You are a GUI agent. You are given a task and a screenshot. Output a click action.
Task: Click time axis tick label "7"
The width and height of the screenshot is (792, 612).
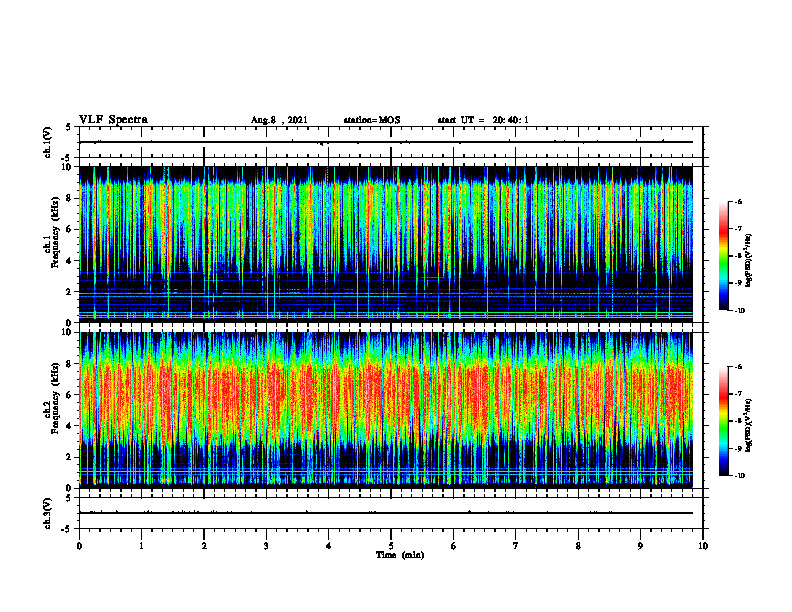coord(516,546)
